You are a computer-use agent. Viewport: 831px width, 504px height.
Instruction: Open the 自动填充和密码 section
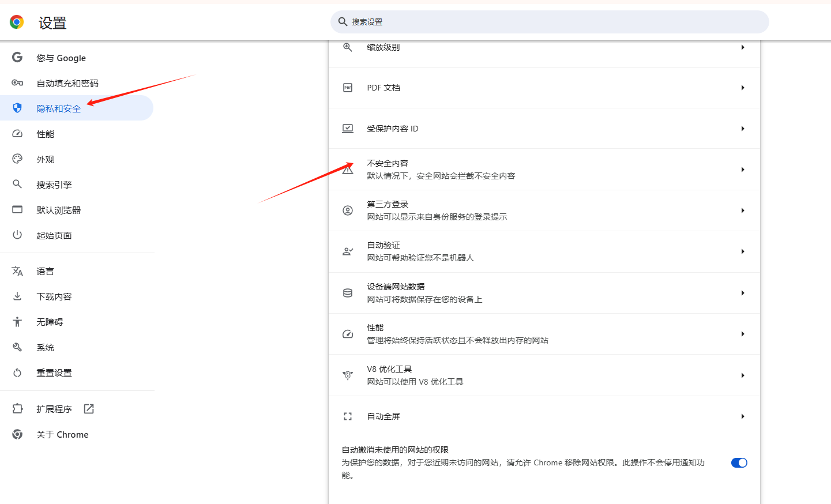point(77,83)
